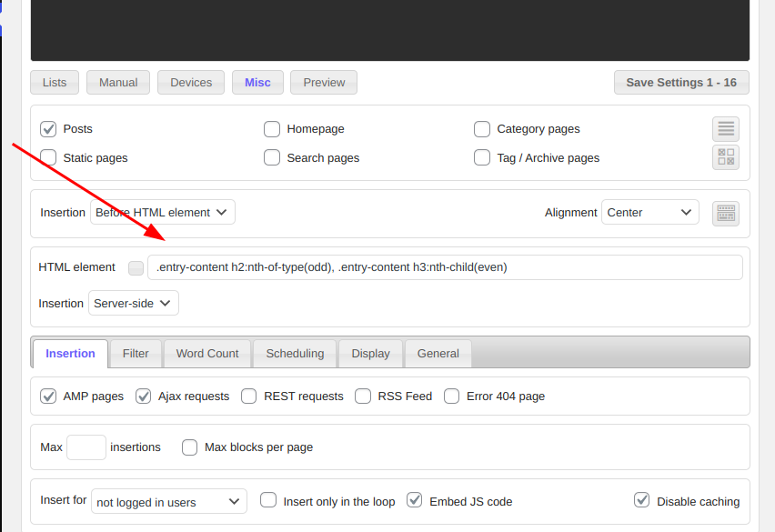Screen dimensions: 775x532
Task: Toggle the RSS Feed checkbox
Action: coord(363,396)
